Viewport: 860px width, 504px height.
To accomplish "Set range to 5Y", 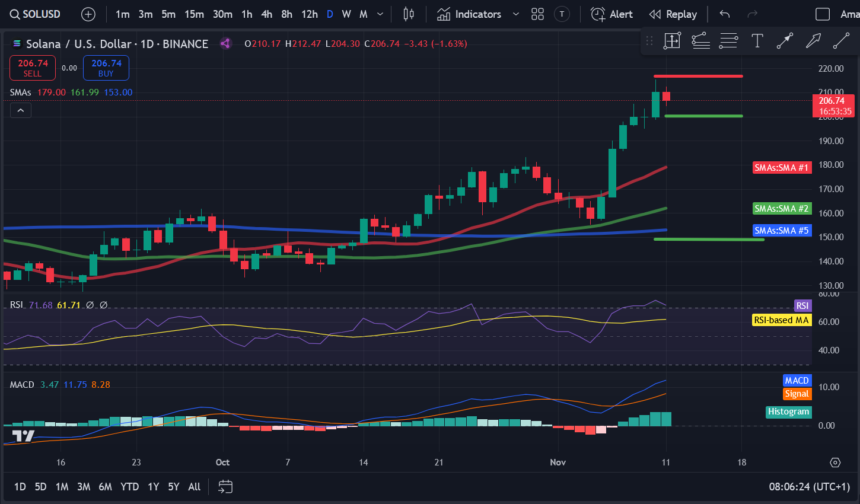I will (x=173, y=487).
